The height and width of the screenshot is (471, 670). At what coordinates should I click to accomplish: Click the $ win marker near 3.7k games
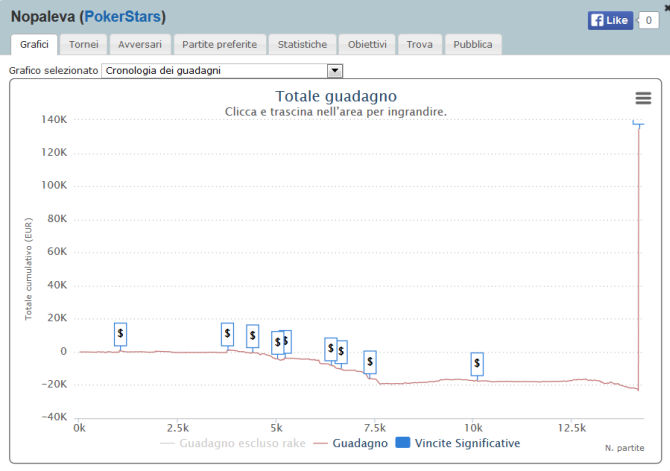coord(227,334)
